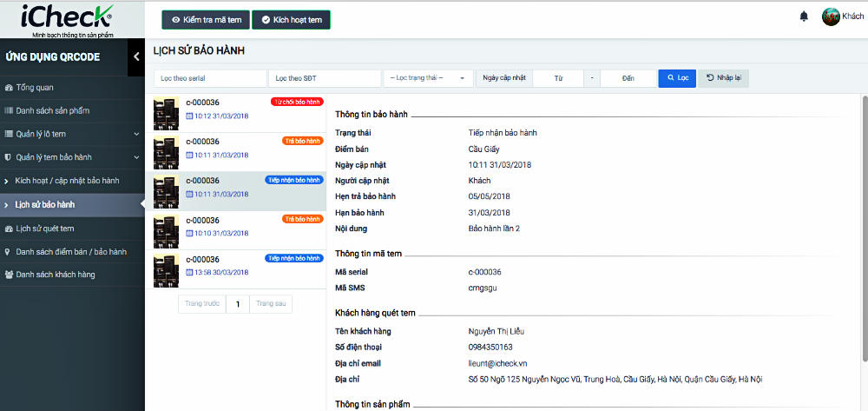Go to Trang sau page

271,304
